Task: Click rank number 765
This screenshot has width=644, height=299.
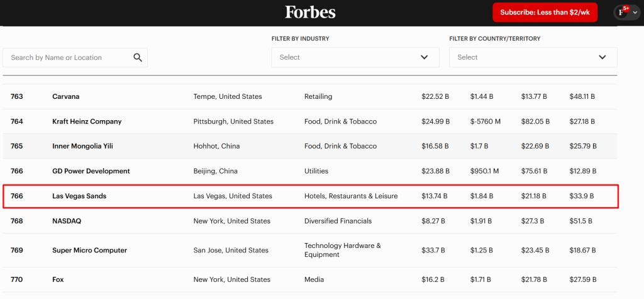Action: pyautogui.click(x=17, y=147)
